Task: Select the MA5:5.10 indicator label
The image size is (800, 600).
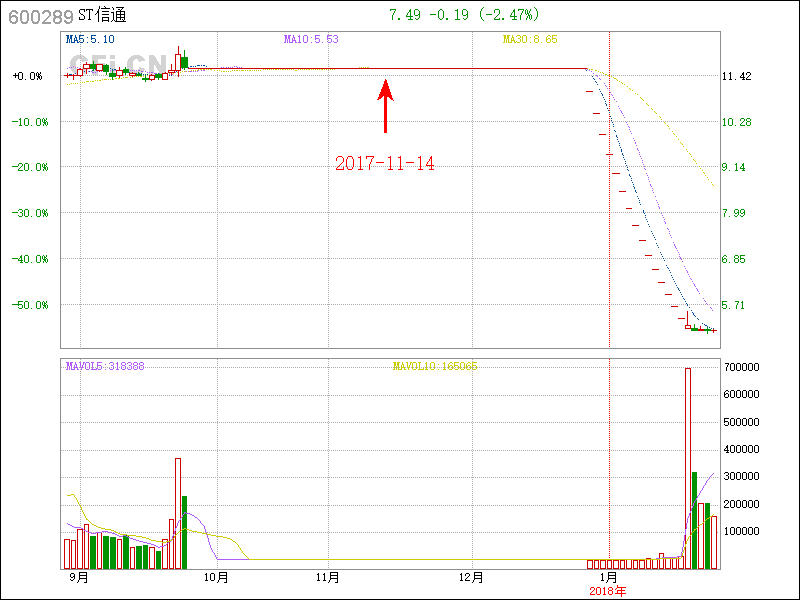Action: pos(90,39)
